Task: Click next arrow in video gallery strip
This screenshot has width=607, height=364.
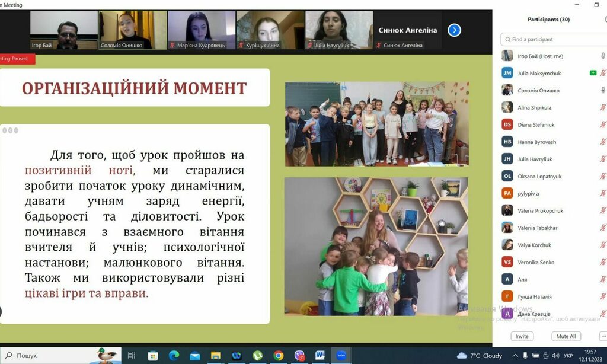Action: click(454, 30)
